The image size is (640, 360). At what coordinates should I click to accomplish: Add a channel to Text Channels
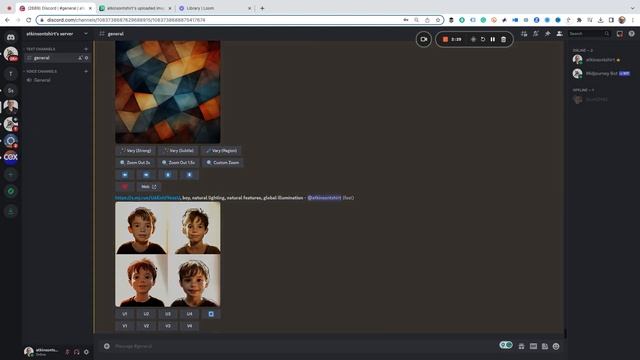86,49
